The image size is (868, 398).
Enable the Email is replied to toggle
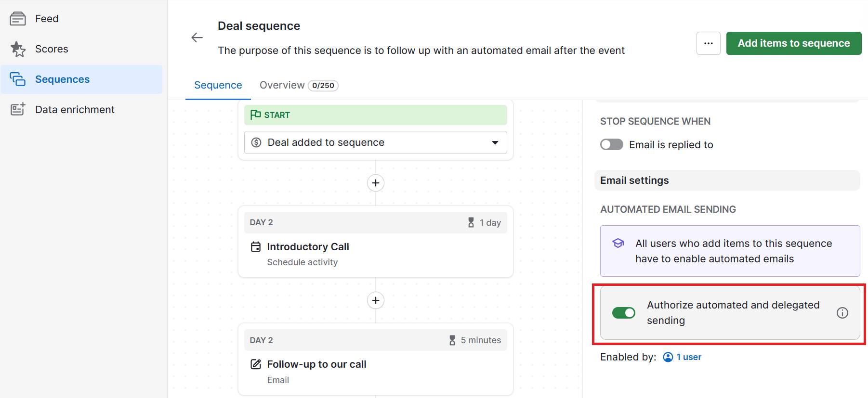click(x=611, y=144)
